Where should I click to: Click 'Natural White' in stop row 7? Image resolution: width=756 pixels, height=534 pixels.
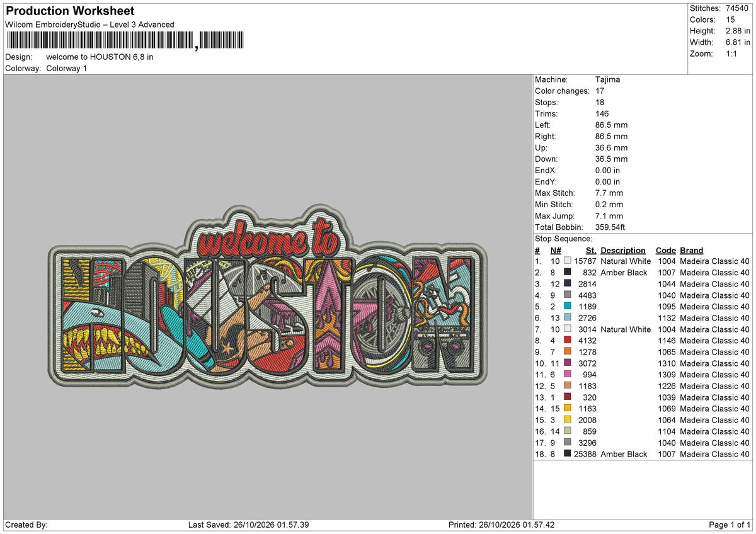click(626, 329)
